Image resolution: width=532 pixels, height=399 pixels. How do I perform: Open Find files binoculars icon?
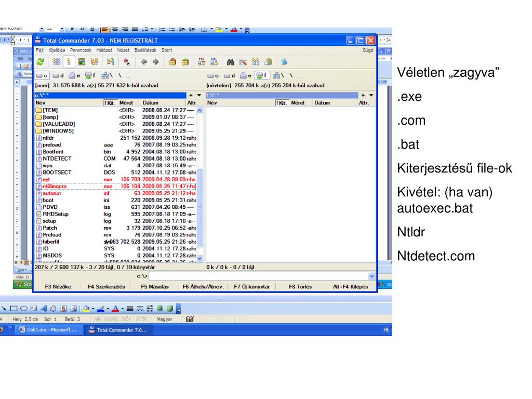(230, 62)
